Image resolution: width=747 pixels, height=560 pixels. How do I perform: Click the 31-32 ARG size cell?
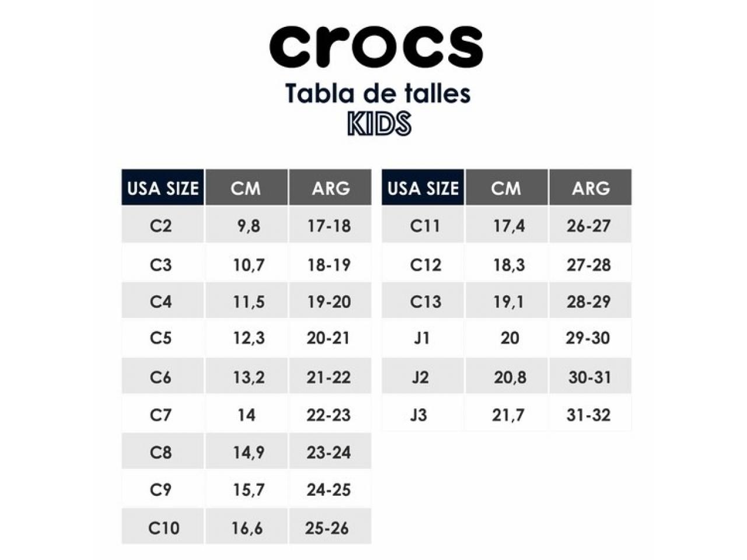click(590, 415)
